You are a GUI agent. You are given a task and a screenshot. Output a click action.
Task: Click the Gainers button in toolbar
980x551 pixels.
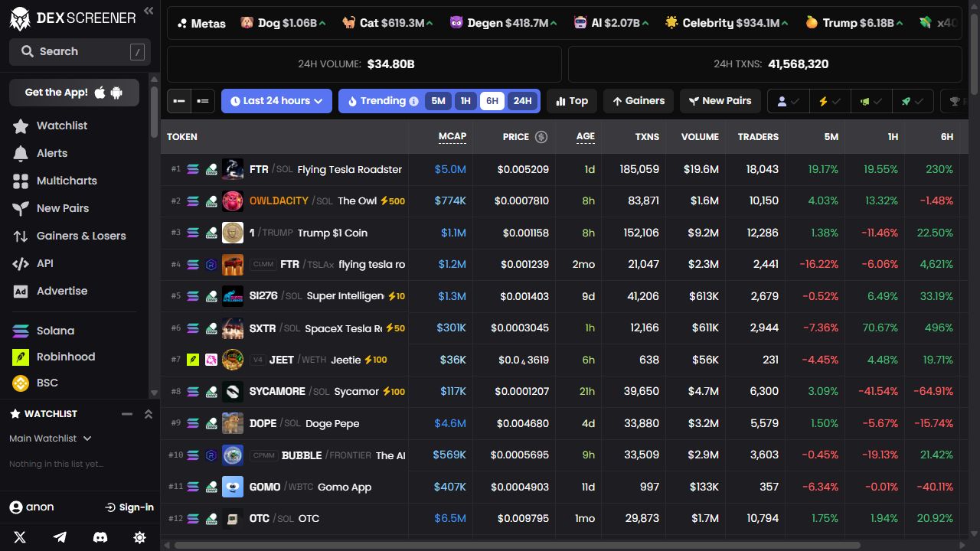[639, 101]
